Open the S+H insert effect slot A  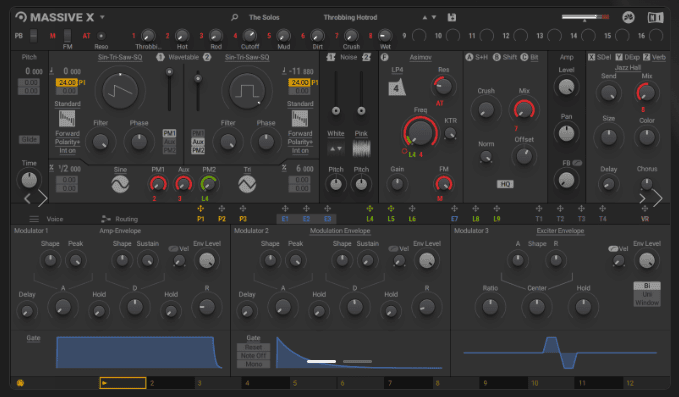[476, 57]
